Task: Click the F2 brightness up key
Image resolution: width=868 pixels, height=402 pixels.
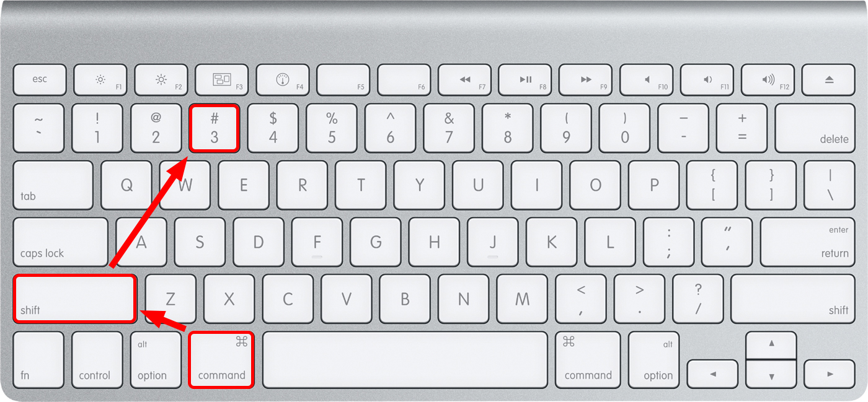Action: pos(161,79)
